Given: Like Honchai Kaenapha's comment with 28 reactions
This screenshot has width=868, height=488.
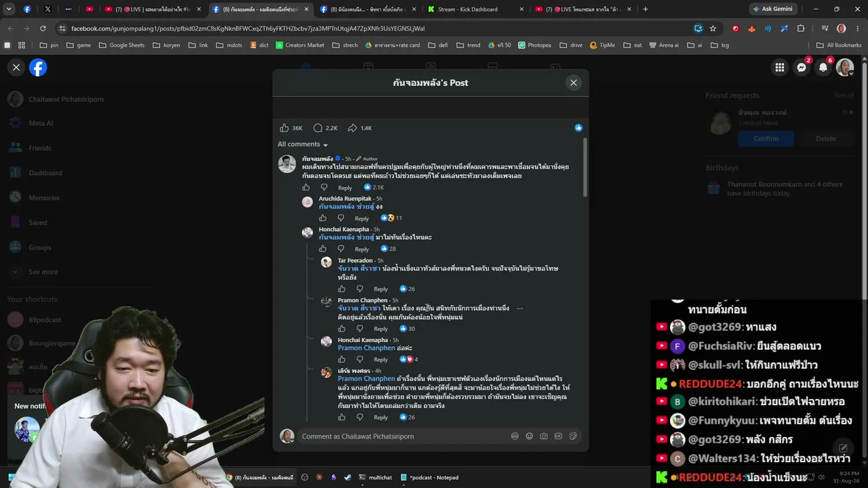Looking at the screenshot, I should pos(323,249).
